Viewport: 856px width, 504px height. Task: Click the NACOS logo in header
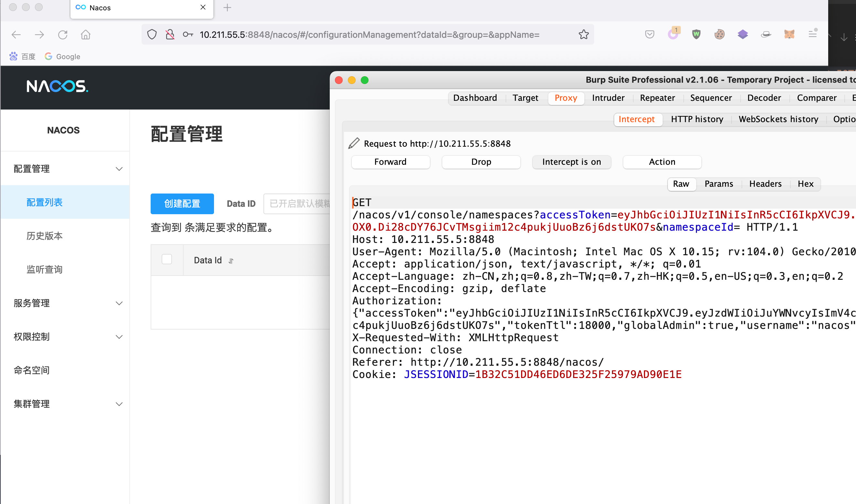[x=58, y=86]
